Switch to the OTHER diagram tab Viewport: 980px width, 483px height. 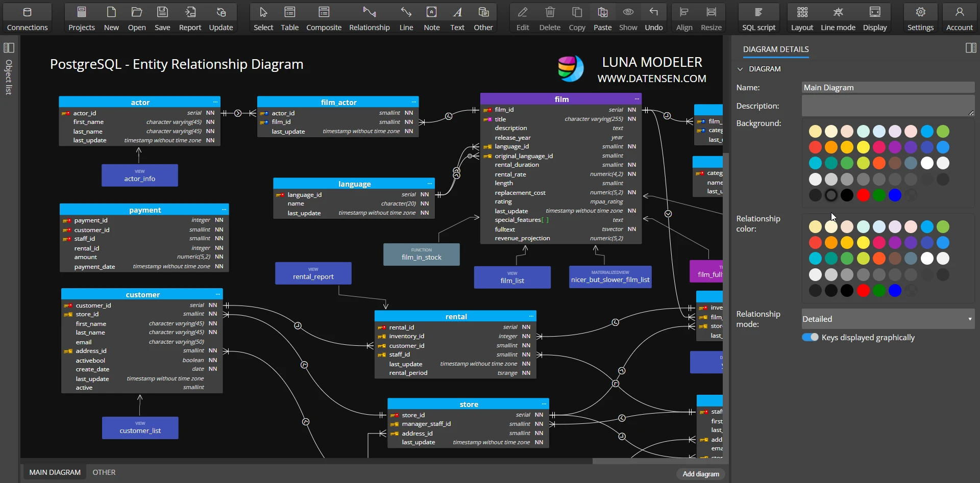coord(104,472)
